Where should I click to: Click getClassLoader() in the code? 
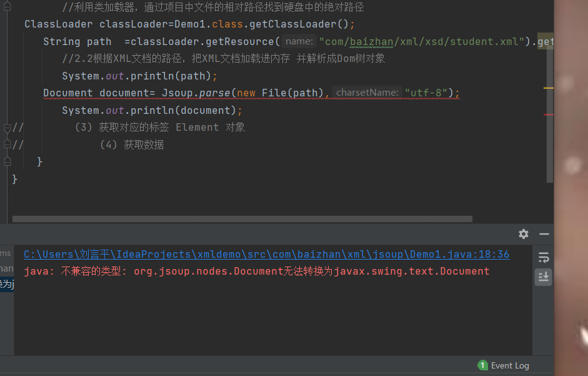point(299,24)
